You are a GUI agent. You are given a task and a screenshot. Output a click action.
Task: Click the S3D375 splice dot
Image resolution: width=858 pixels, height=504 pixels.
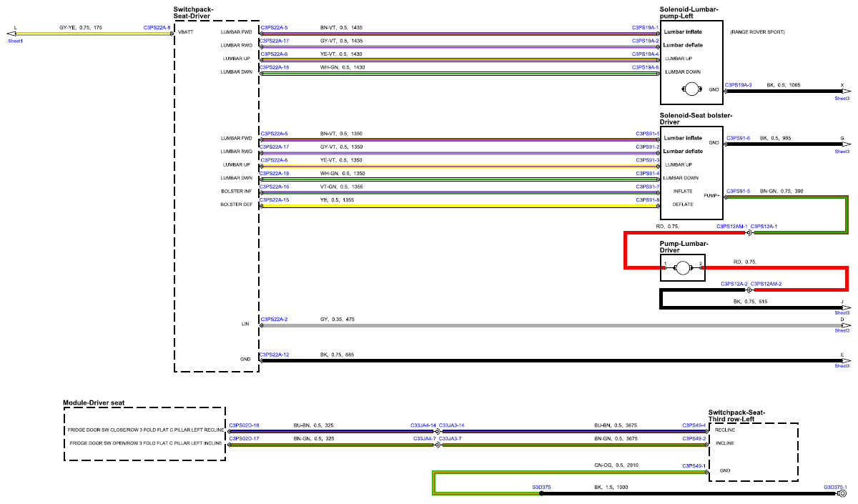pyautogui.click(x=541, y=493)
